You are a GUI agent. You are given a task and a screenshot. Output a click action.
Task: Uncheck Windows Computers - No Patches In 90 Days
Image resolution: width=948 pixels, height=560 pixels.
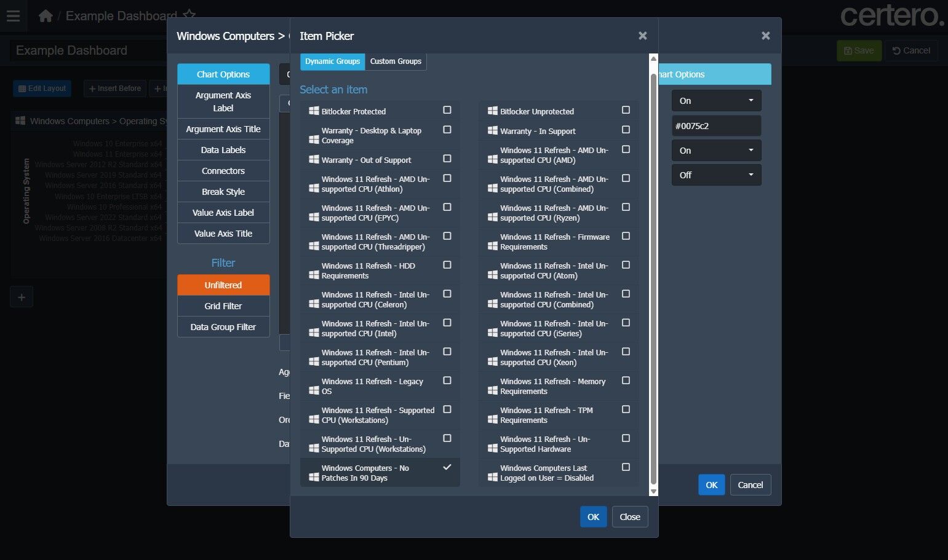click(447, 467)
